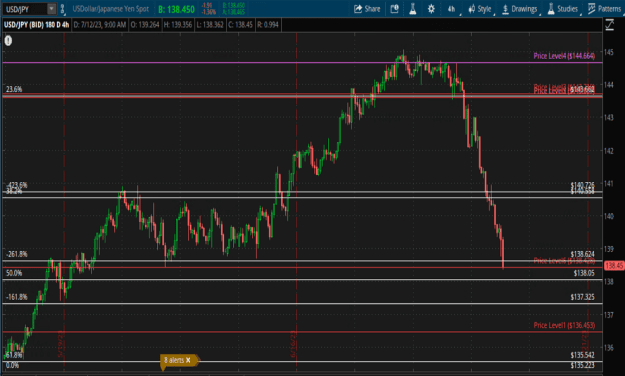Click the 138.45 current price bubble
625x376 pixels.
coord(614,266)
